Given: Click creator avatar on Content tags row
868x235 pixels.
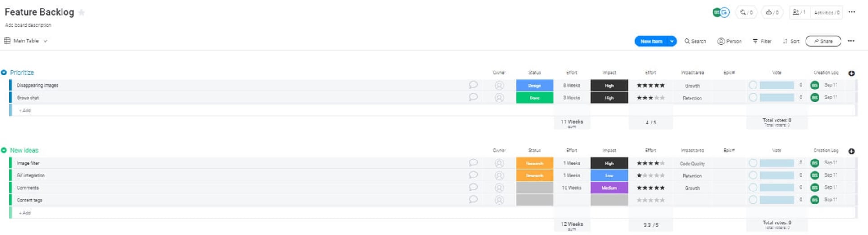Looking at the screenshot, I should click(x=815, y=200).
